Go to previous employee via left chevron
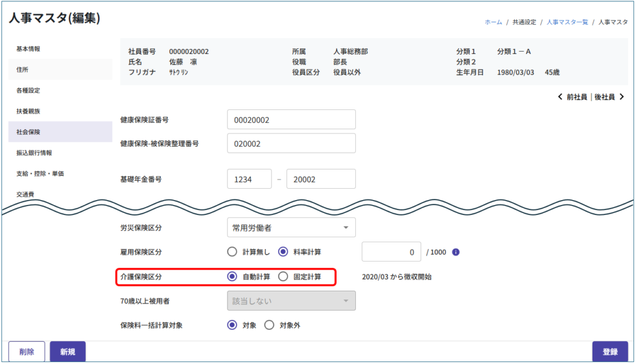 tap(560, 97)
